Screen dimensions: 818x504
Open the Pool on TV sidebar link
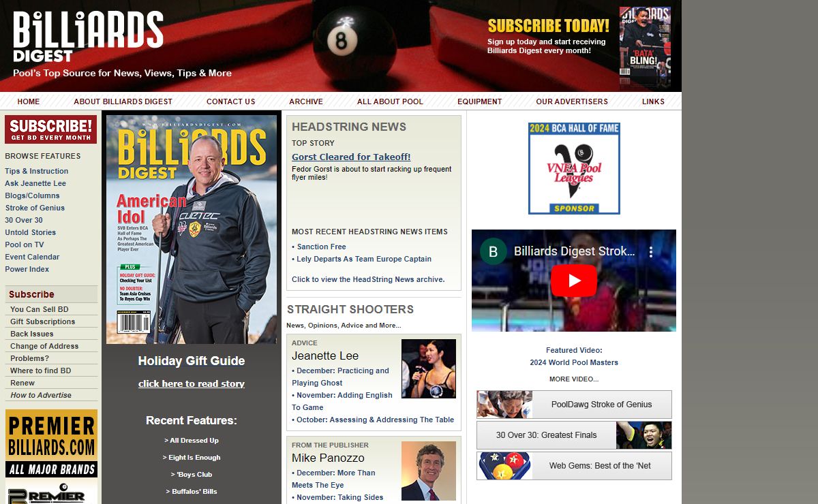click(25, 245)
